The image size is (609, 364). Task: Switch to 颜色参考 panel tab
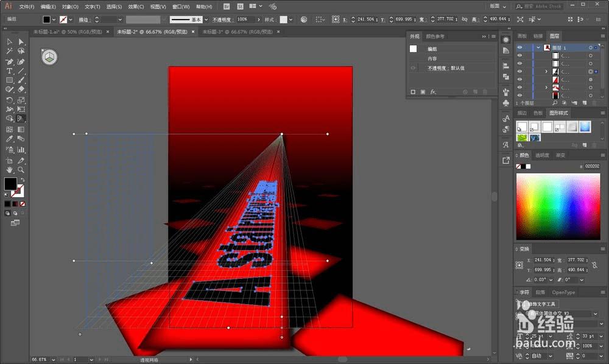[x=435, y=37]
